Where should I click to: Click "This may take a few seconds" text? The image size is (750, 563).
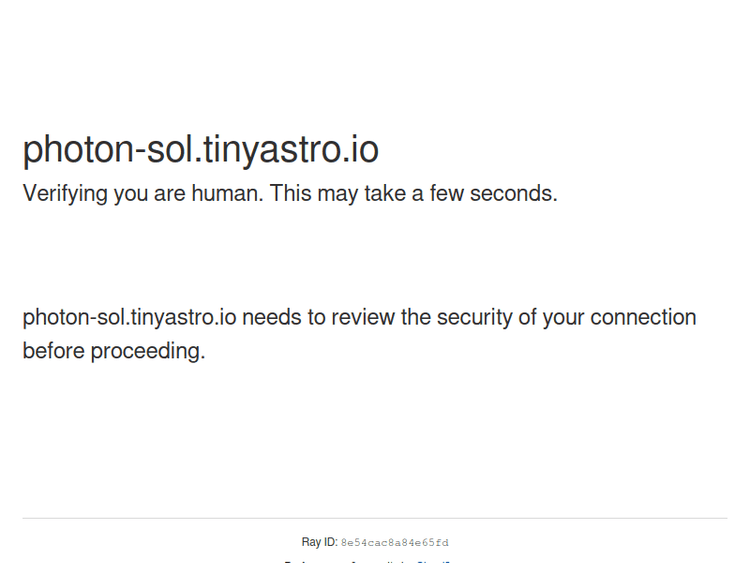[x=412, y=194]
